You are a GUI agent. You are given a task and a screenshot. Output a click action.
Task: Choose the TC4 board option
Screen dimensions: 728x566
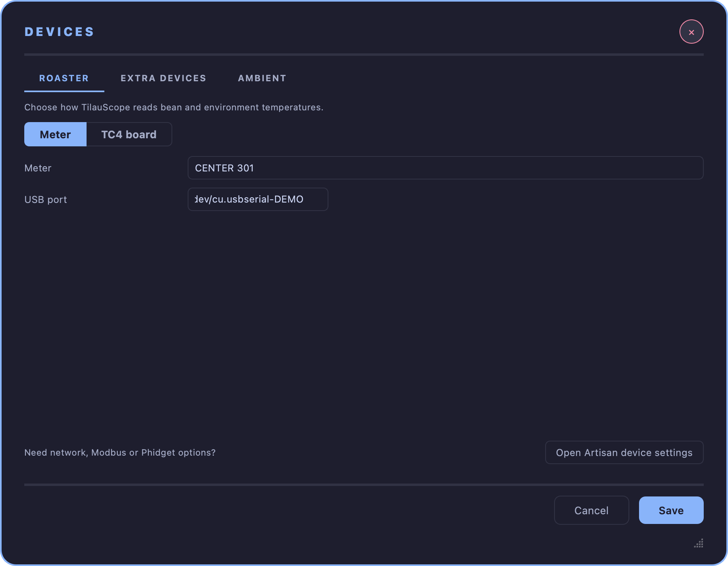coord(129,134)
